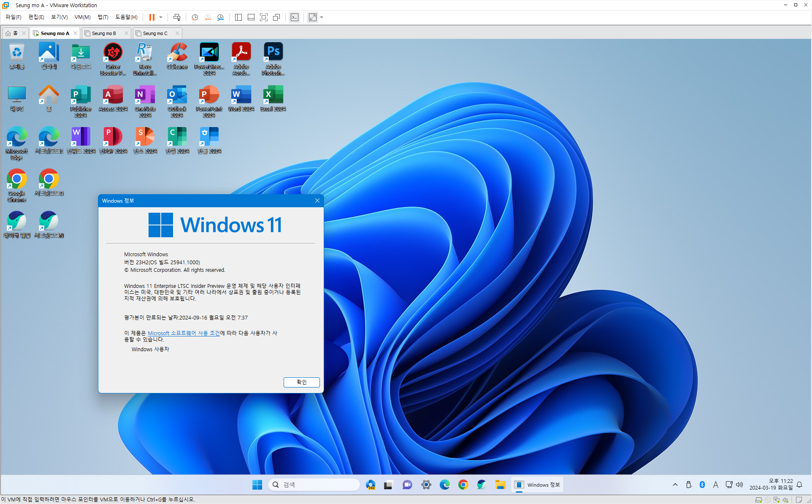
Task: Select the 한워드 2024 desktop icon
Action: (81, 141)
